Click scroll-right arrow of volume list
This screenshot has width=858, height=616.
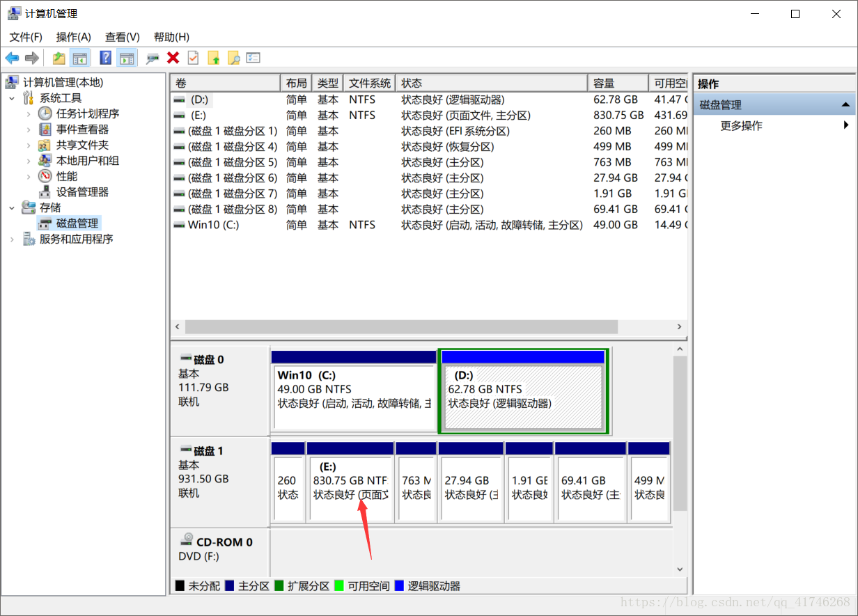(x=680, y=326)
